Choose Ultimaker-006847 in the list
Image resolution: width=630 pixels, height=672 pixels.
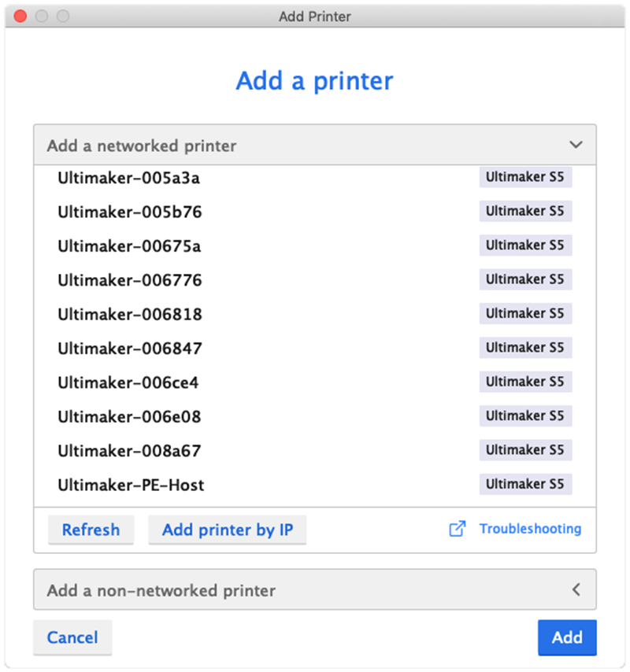point(130,349)
